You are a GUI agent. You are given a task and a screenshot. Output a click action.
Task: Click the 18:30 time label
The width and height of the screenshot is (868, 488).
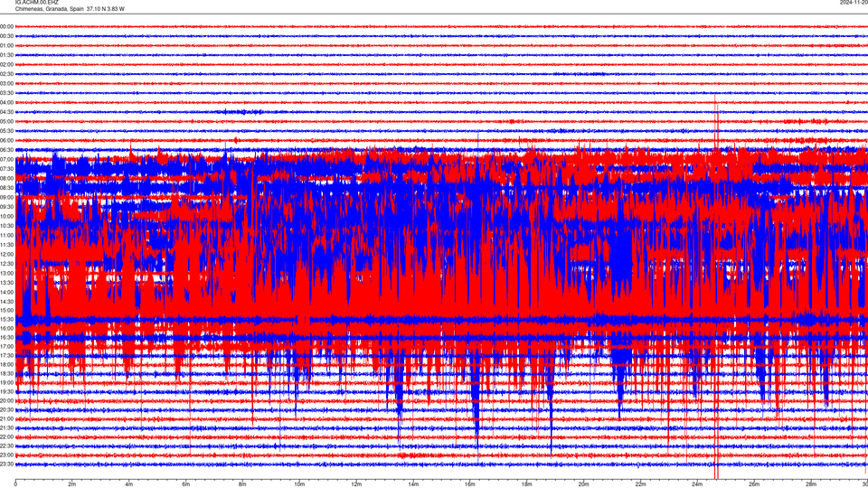[x=6, y=373]
